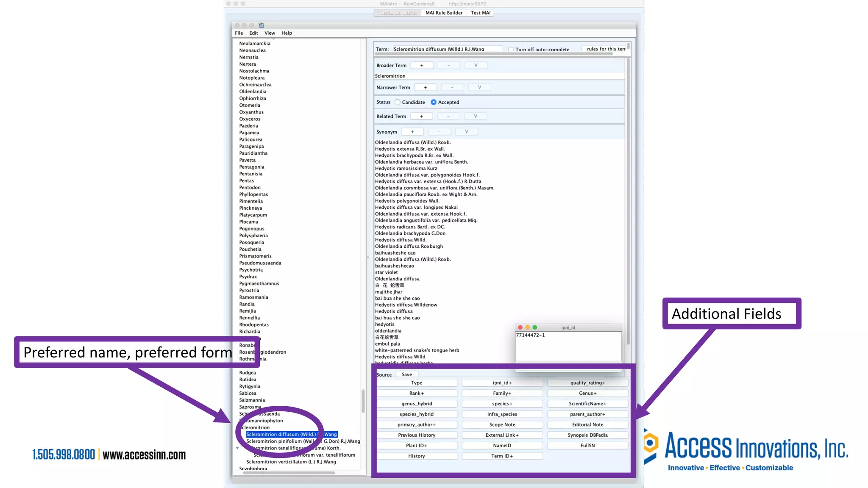Viewport: 868px width, 488px height.
Task: Click tree panel horizontal scrollbar
Action: (289, 473)
